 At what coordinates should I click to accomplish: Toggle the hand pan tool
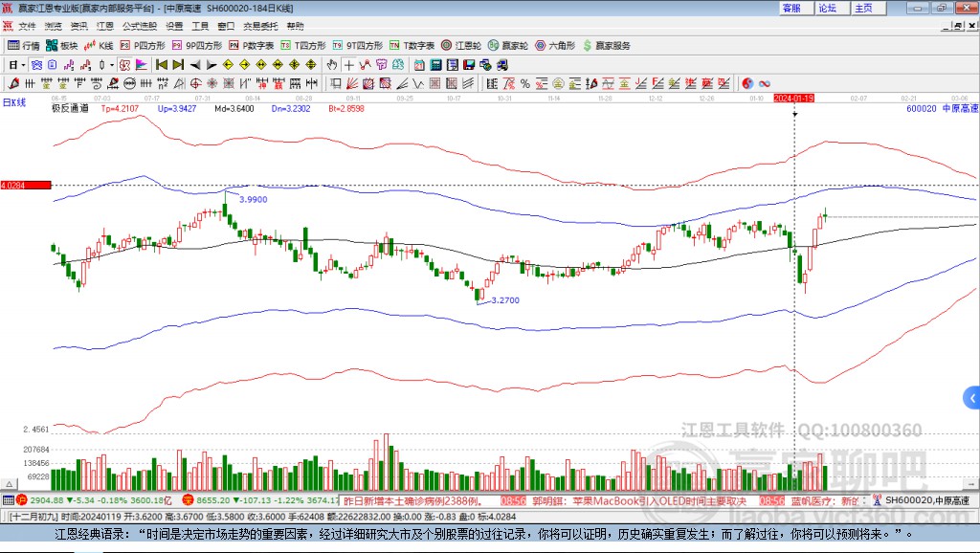(332, 65)
